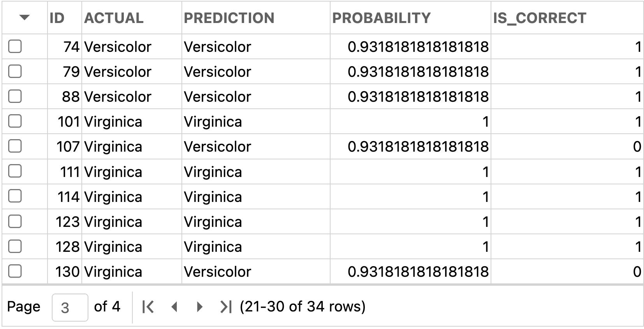The image size is (644, 329).
Task: Mark the checkbox for row ID 88
Action: pyautogui.click(x=15, y=96)
